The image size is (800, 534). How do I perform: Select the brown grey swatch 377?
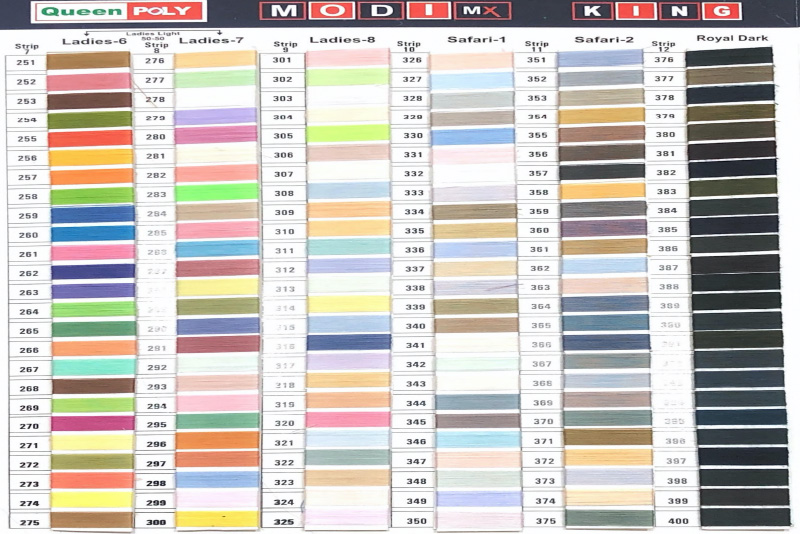(730, 77)
